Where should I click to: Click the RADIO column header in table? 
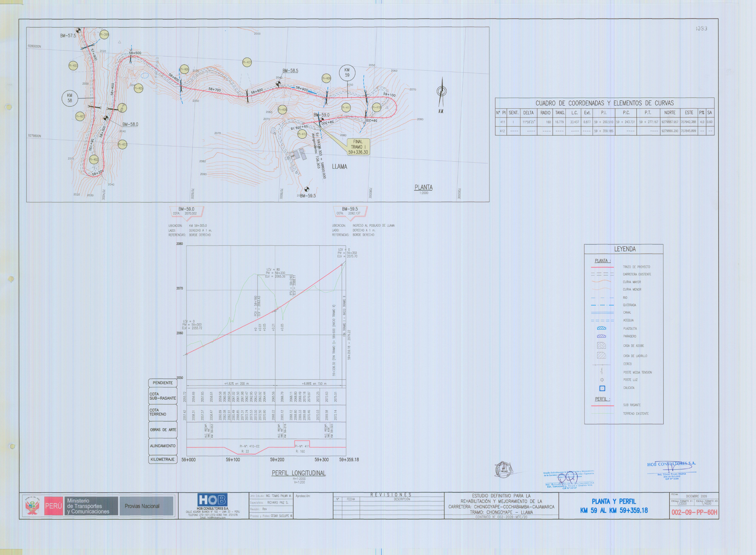(546, 113)
